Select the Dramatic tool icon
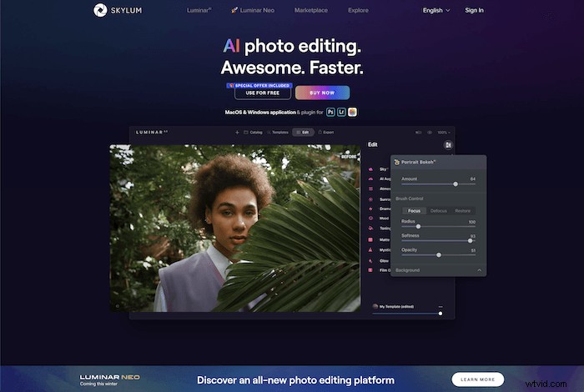 point(370,209)
